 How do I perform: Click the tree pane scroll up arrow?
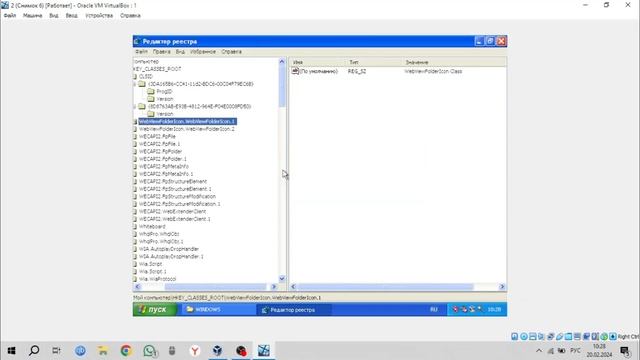click(x=282, y=62)
